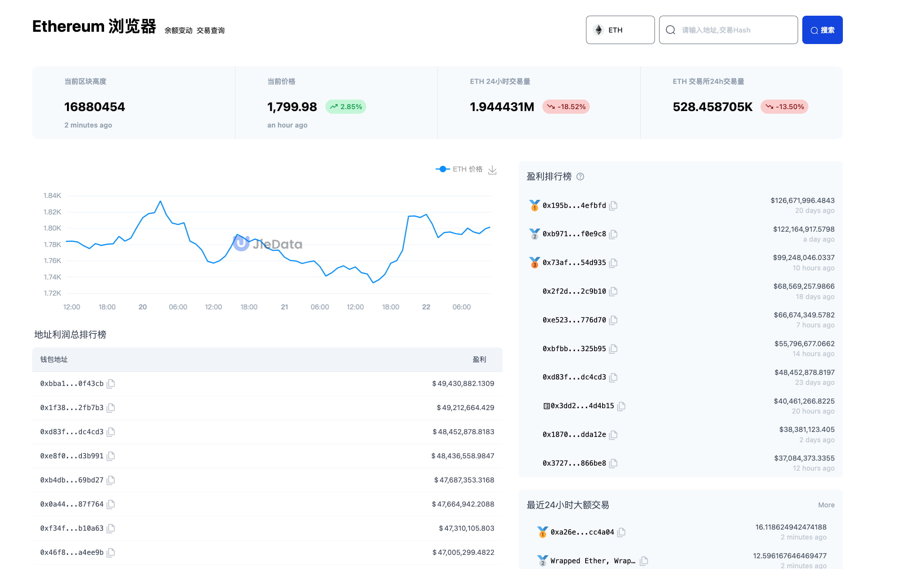Open the ETH chain selector dropdown

click(x=620, y=30)
